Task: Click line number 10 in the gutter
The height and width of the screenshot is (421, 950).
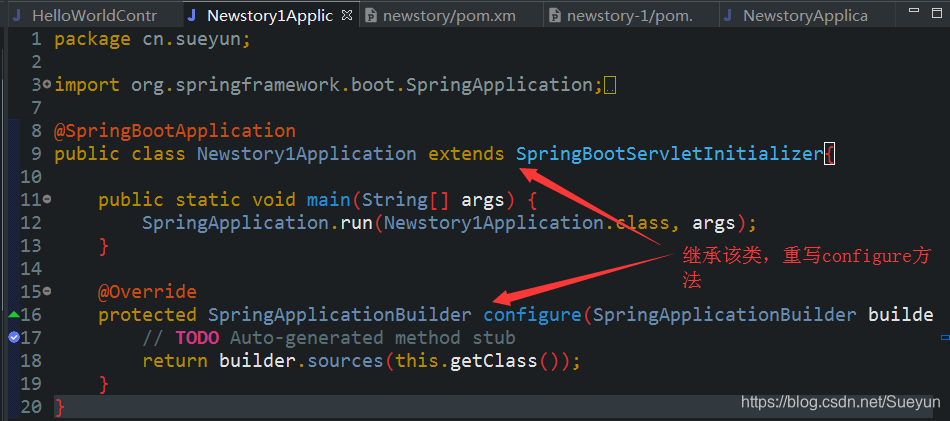Action: pyautogui.click(x=31, y=177)
